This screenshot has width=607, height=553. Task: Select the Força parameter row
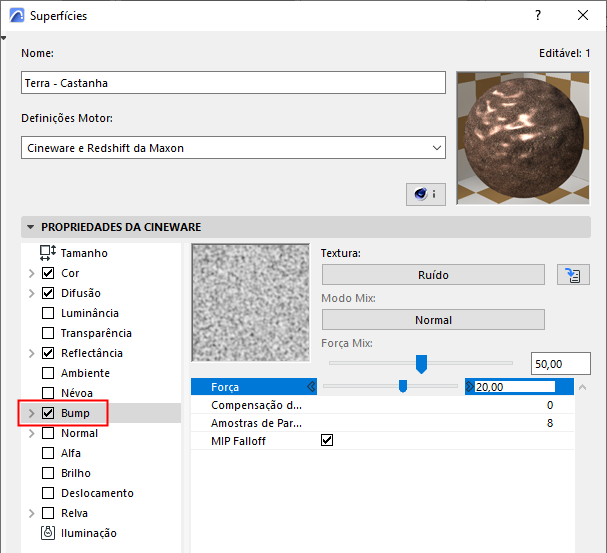(x=382, y=387)
